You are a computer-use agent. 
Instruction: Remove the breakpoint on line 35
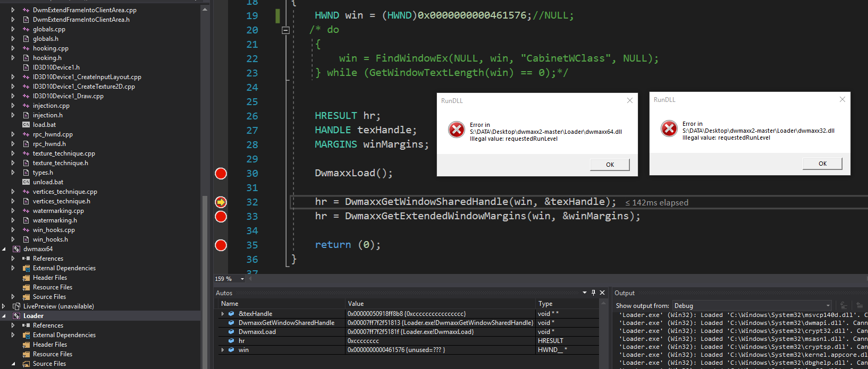point(221,245)
